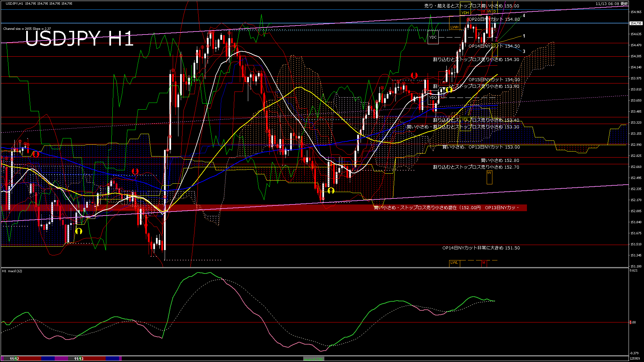The width and height of the screenshot is (644, 362).
Task: Select the 153.40 stop-loss sell annotation
Action: (x=476, y=120)
